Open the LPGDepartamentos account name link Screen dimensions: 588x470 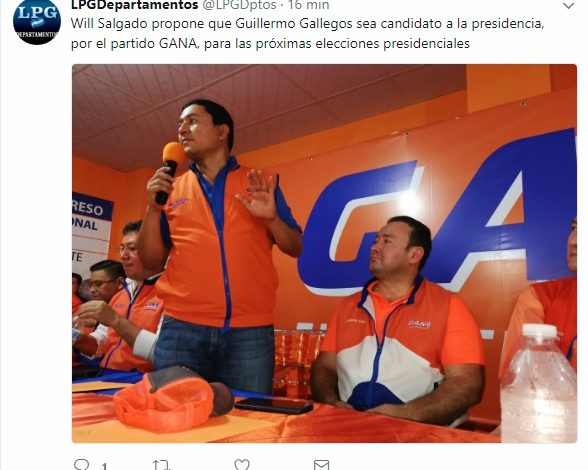tap(135, 5)
